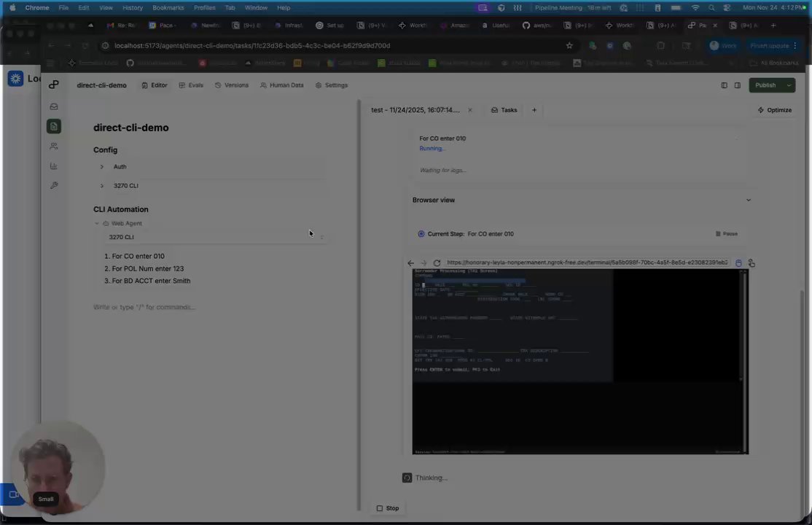Click the terminal view vertical scrollbar
The image size is (812, 525).
746,361
